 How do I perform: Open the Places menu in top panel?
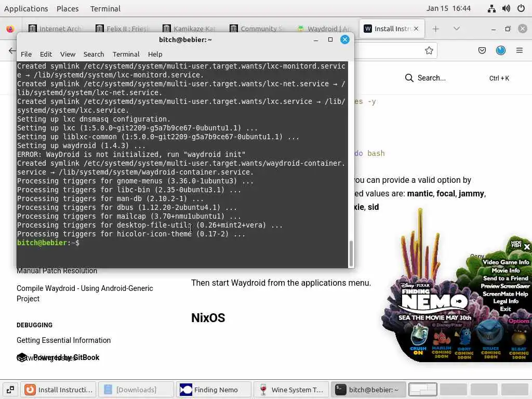(x=68, y=8)
